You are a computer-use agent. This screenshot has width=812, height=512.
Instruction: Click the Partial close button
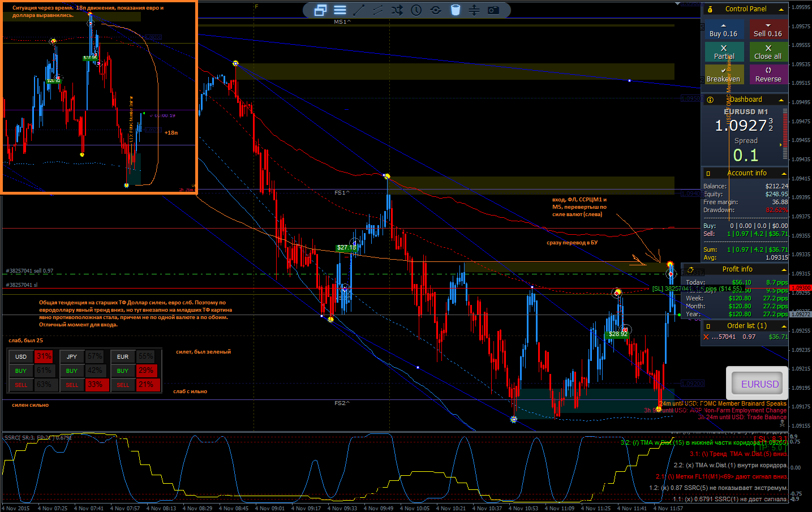[x=724, y=52]
